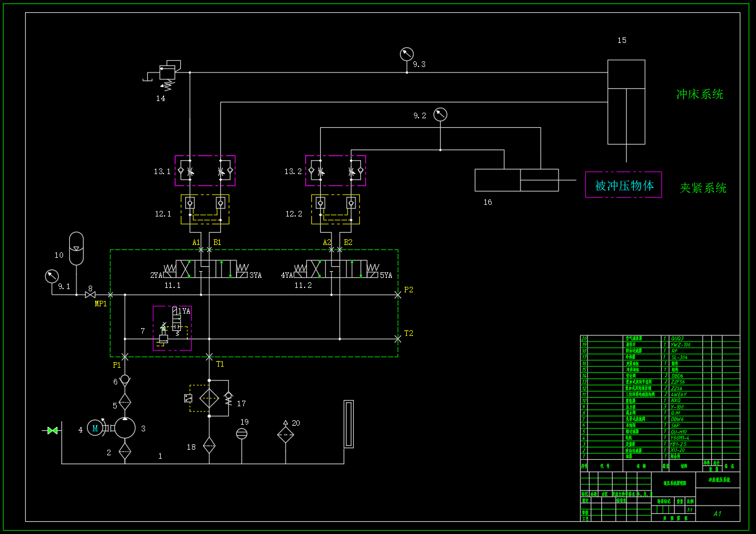Select the Y-100 gauge model entry

pos(677,407)
